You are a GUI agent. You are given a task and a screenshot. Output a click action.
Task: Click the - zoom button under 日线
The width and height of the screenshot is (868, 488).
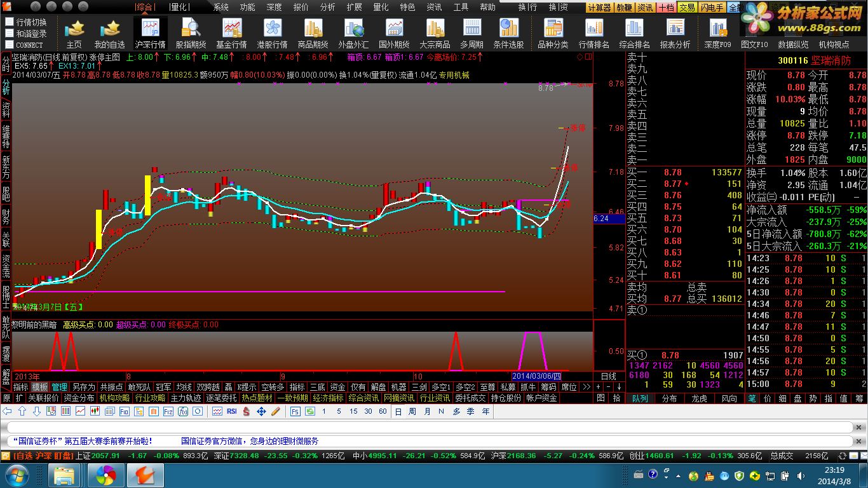[608, 387]
